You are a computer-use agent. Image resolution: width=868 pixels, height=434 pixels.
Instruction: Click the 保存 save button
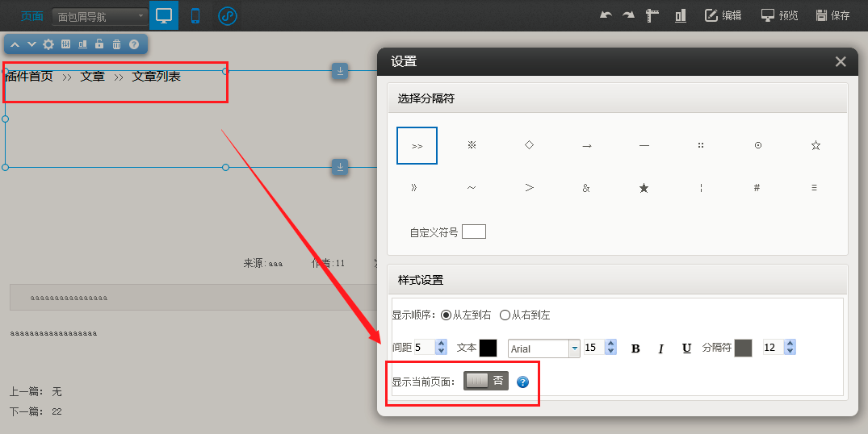(x=832, y=15)
